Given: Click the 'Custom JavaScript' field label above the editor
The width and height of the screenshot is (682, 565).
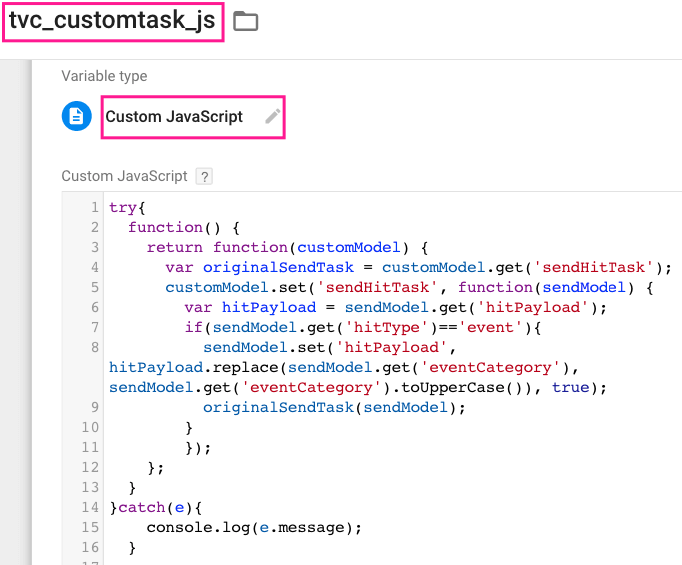Looking at the screenshot, I should click(124, 176).
